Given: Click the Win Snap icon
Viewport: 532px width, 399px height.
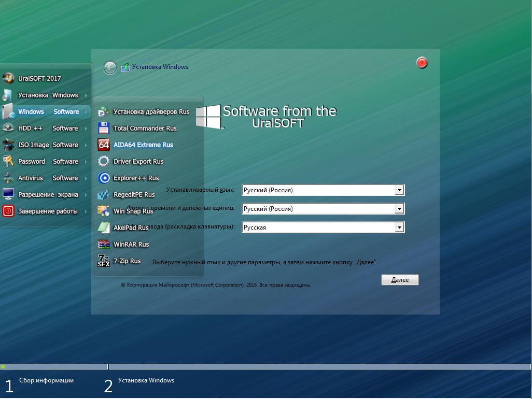Looking at the screenshot, I should [104, 210].
